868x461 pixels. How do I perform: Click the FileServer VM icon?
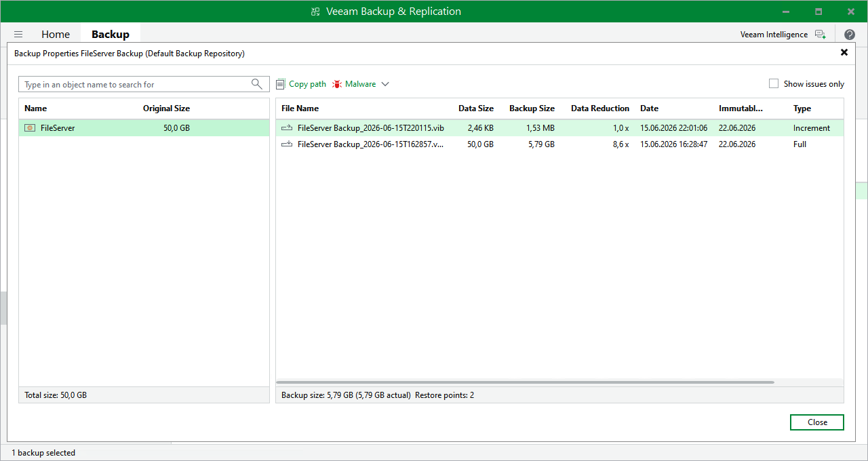[x=30, y=127]
